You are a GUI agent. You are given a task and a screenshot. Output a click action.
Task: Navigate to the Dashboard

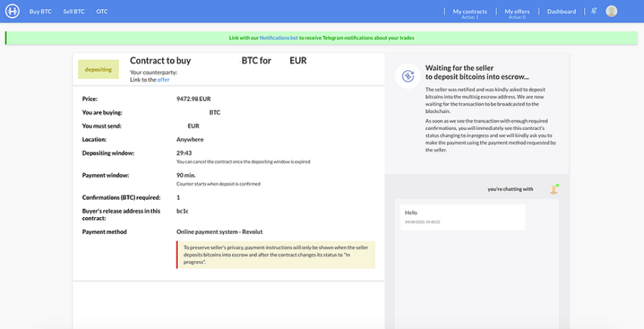coord(562,11)
